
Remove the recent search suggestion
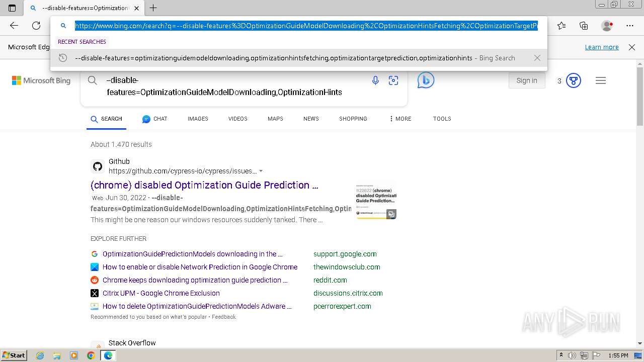click(x=537, y=58)
